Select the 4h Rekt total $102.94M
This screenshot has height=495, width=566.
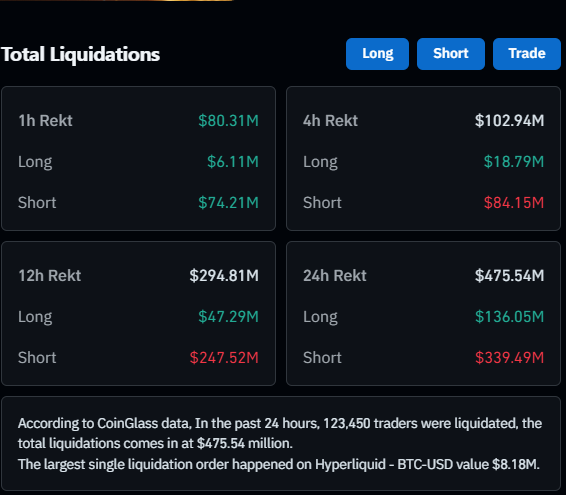click(509, 121)
